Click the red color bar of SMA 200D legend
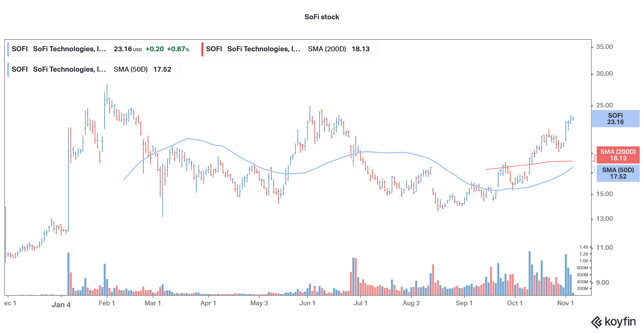The width and height of the screenshot is (644, 333). 202,49
